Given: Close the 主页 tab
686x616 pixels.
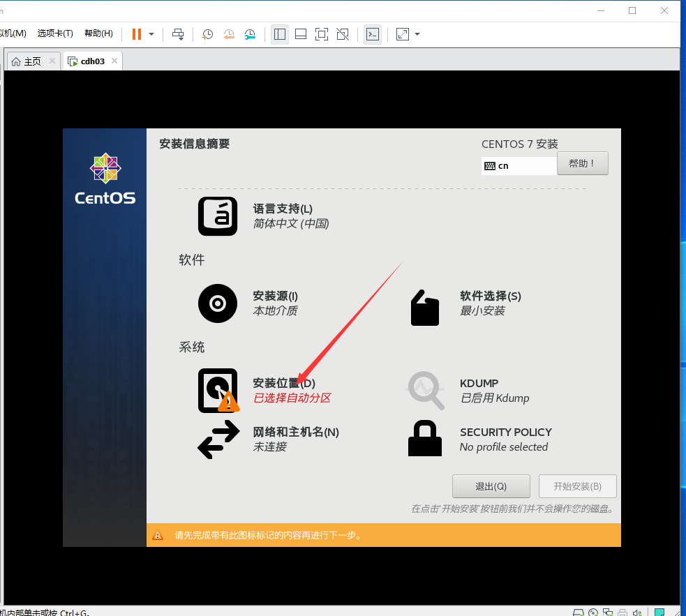Looking at the screenshot, I should click(x=52, y=61).
